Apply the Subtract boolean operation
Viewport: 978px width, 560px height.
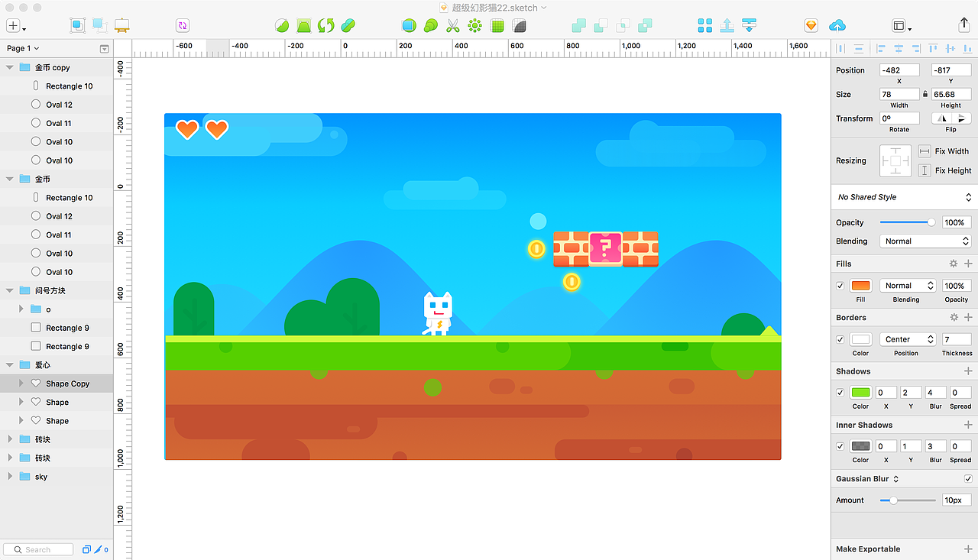coord(601,26)
